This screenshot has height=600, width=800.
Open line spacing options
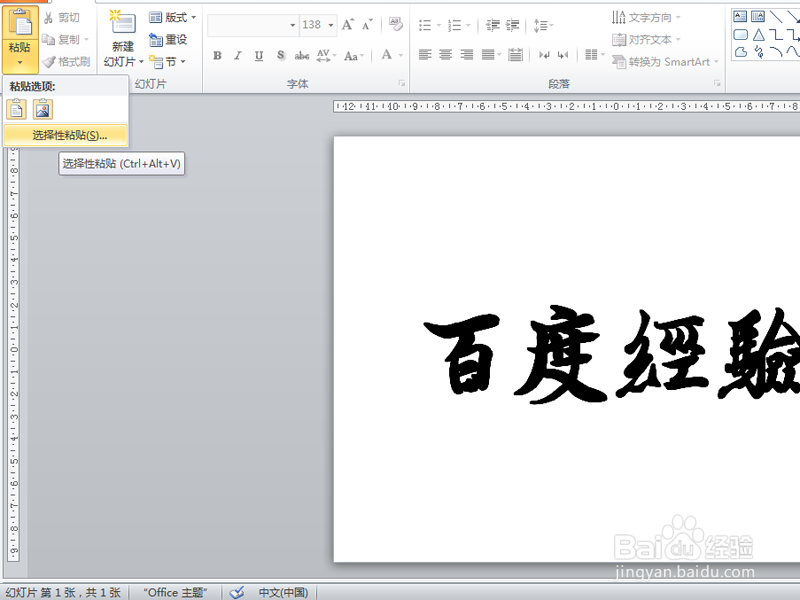543,25
